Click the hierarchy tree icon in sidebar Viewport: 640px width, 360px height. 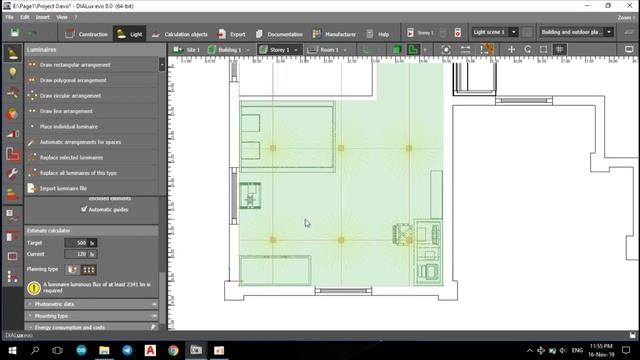click(x=13, y=277)
